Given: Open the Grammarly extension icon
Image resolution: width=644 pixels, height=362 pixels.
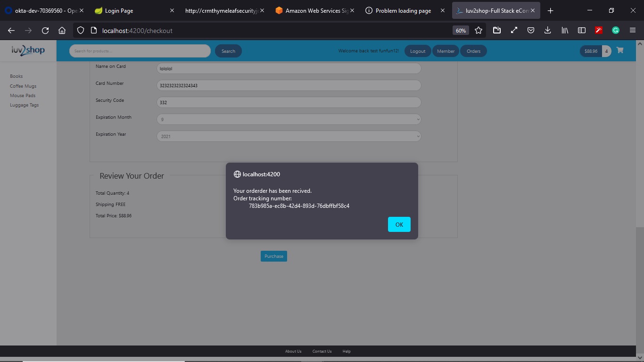Looking at the screenshot, I should coord(616,31).
